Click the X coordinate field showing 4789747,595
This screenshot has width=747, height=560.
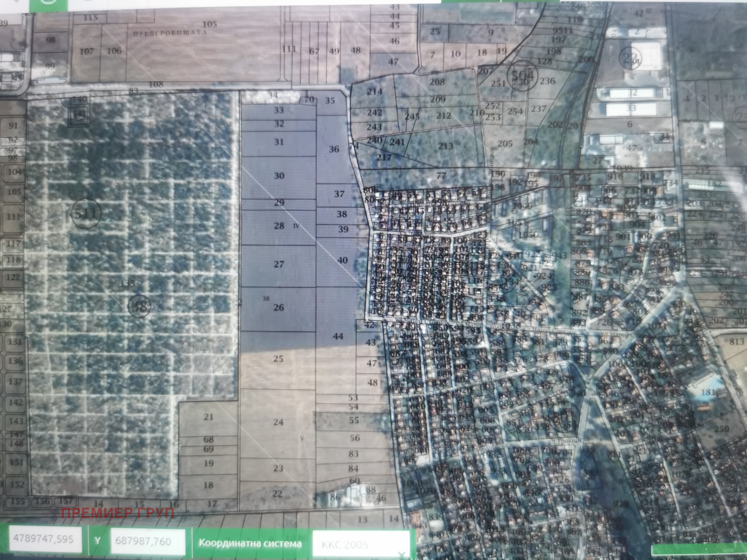tap(43, 539)
